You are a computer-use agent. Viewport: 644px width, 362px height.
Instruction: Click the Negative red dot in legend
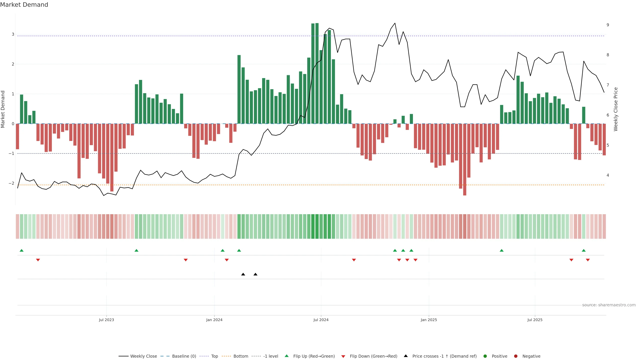tap(516, 356)
